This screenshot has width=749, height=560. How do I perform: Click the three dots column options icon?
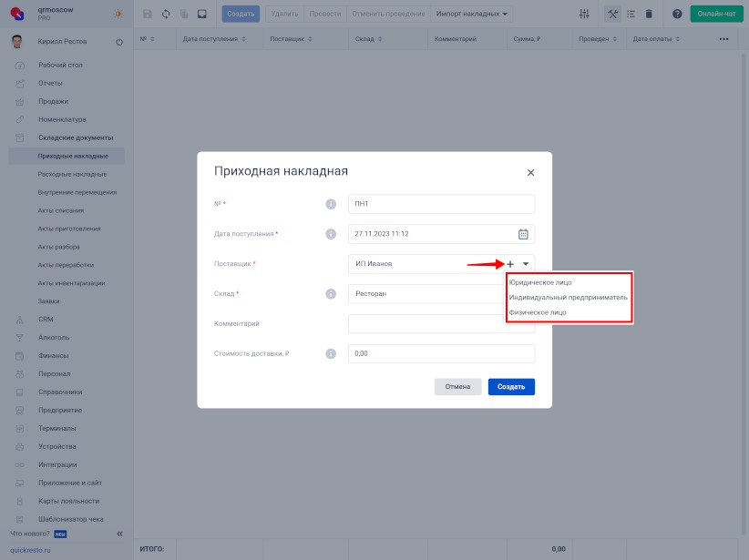pyautogui.click(x=723, y=39)
